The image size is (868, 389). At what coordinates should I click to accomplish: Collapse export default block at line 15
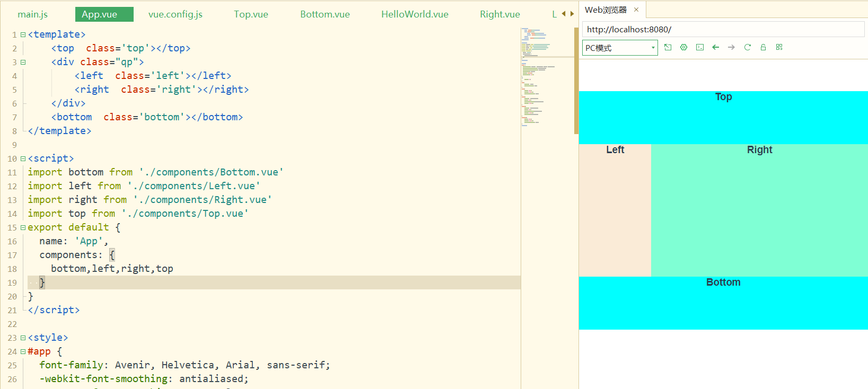(x=23, y=227)
